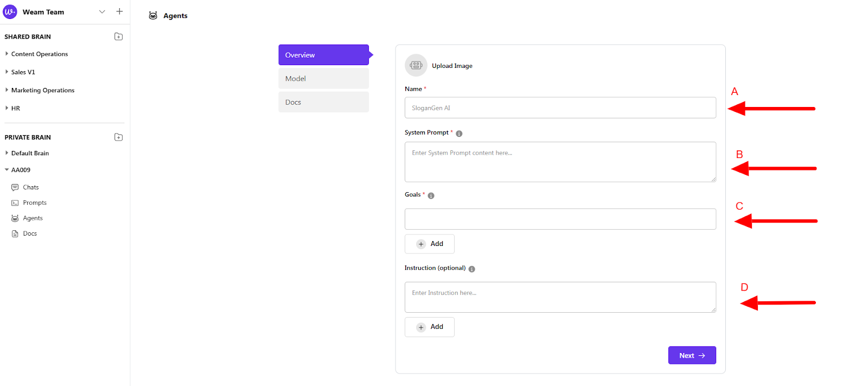
Task: Click the Weam Team logo icon
Action: coord(10,11)
